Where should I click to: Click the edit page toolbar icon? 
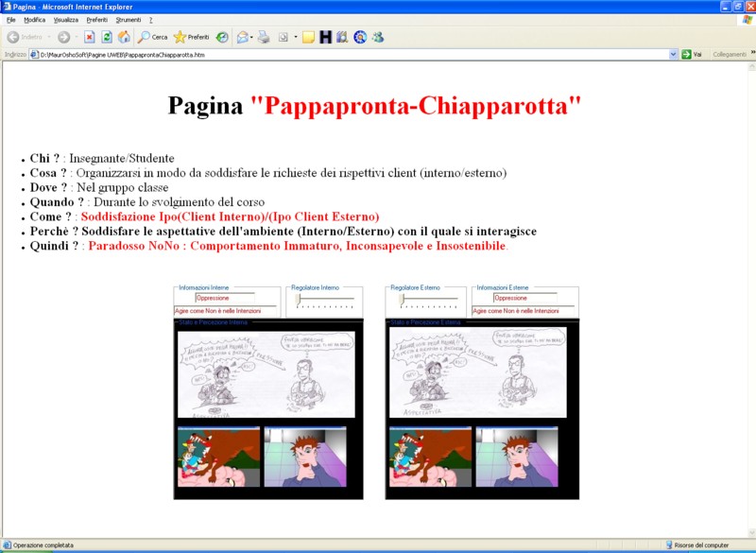[283, 37]
